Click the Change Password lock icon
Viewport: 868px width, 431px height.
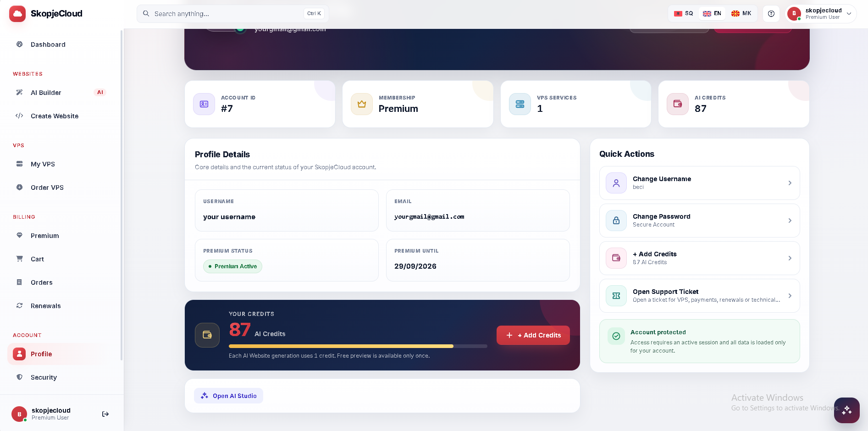(616, 221)
